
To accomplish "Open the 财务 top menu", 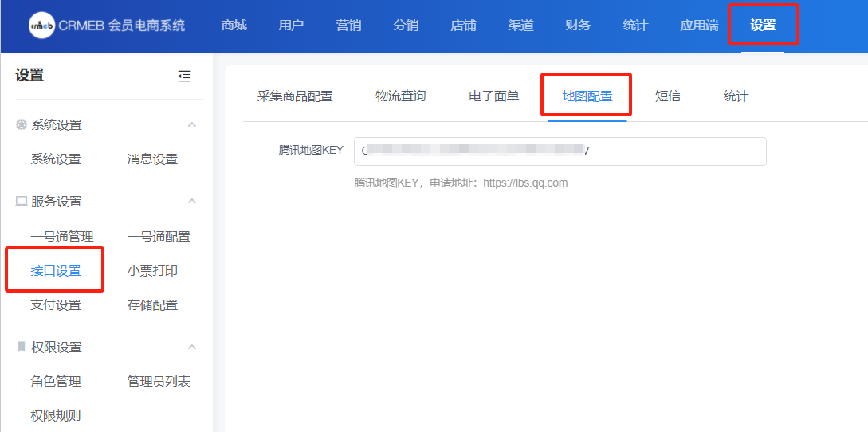I will click(578, 26).
